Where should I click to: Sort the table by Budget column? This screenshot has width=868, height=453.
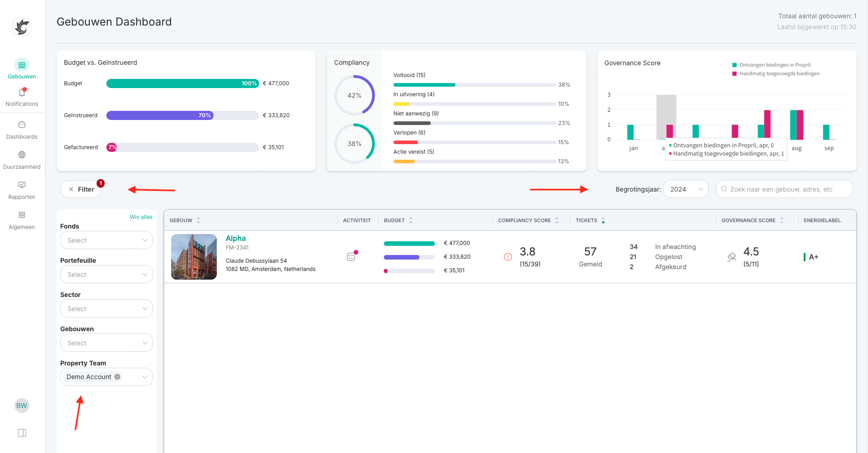[410, 220]
